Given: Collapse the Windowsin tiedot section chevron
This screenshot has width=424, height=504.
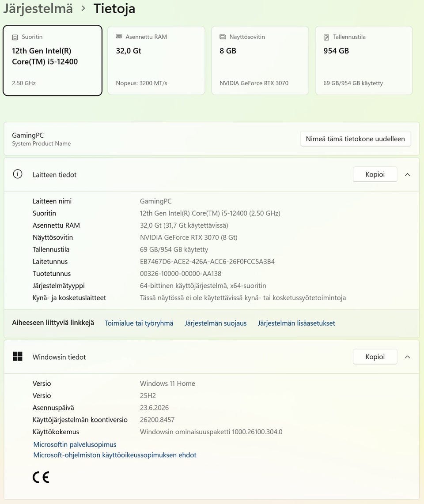Looking at the screenshot, I should click(x=408, y=357).
